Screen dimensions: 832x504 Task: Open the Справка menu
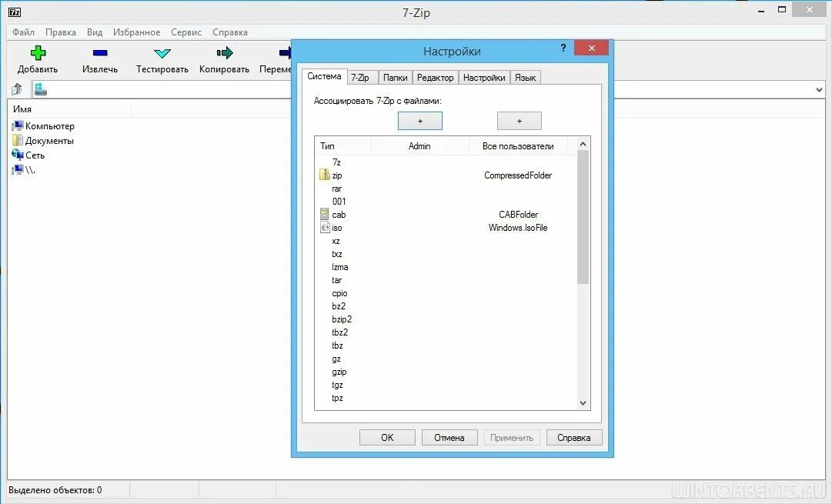pyautogui.click(x=230, y=32)
